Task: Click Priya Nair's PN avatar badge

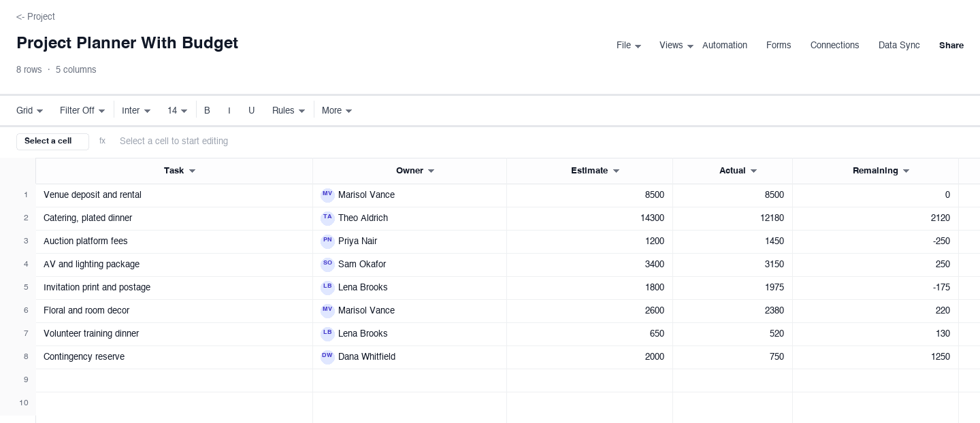Action: [327, 241]
